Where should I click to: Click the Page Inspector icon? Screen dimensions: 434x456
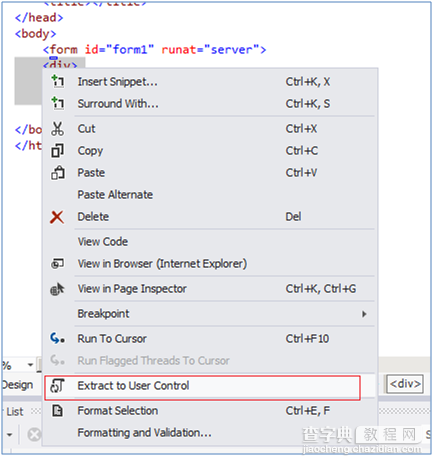click(57, 289)
